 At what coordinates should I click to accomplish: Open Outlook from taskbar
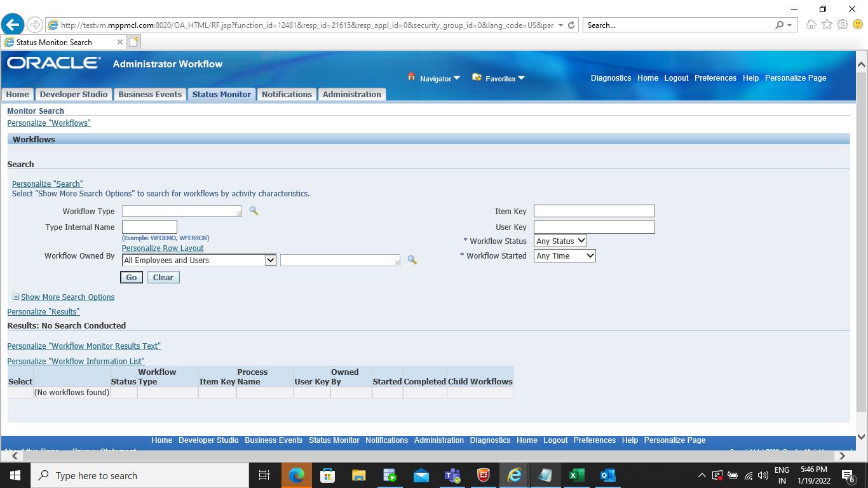click(607, 475)
